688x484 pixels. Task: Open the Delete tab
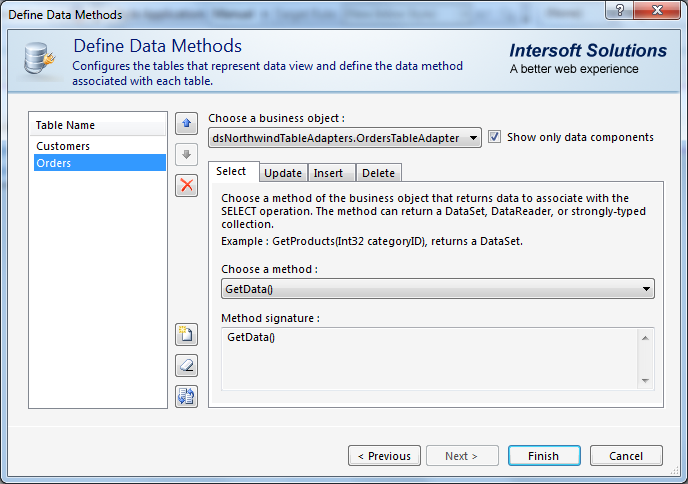378,173
